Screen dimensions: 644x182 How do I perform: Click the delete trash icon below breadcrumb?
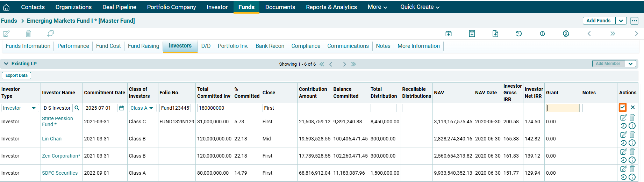28,34
